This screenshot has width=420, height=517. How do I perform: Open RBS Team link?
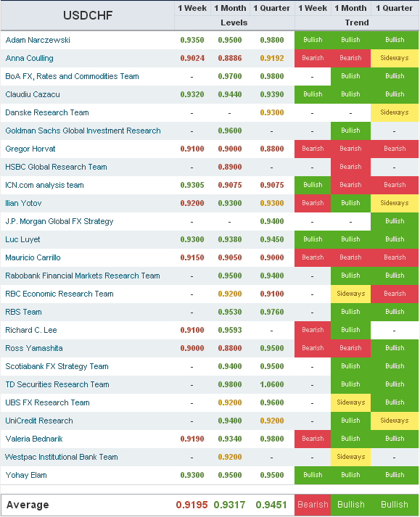[x=23, y=313]
